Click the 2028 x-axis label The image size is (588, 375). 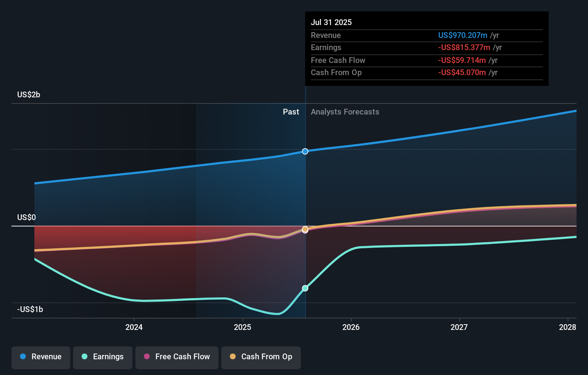[x=568, y=327]
